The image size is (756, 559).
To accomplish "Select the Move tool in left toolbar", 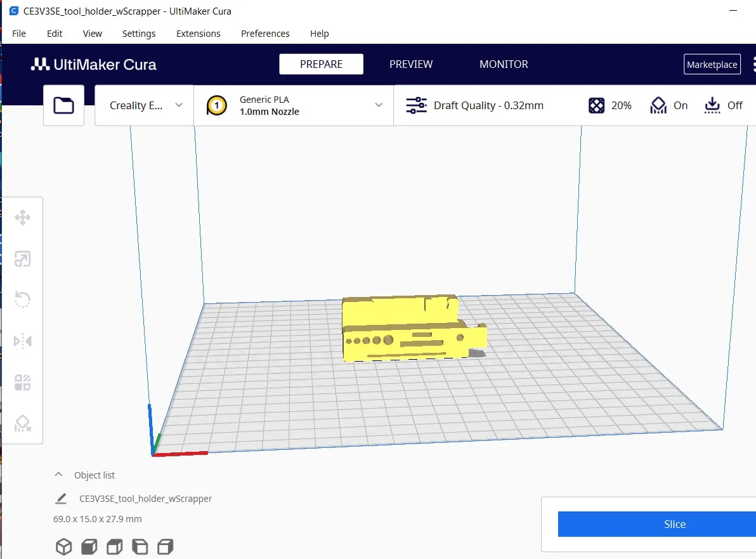I will pos(23,218).
